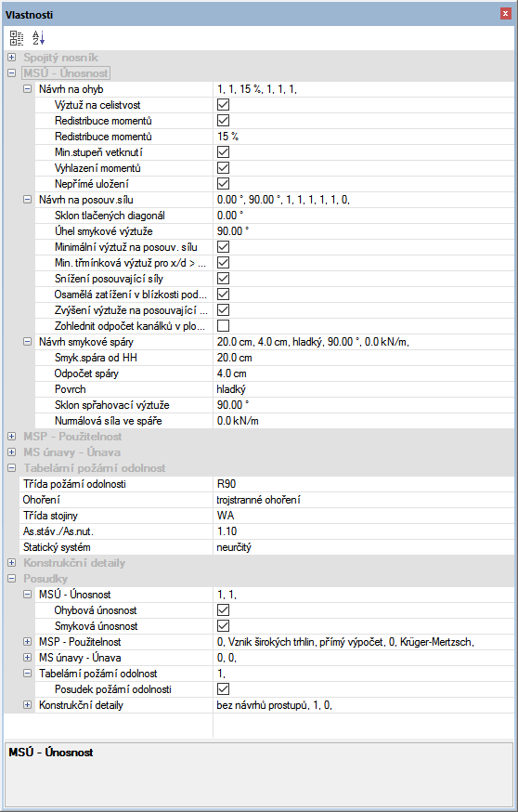Click MSP - Použitelnost summary value text

(345, 642)
